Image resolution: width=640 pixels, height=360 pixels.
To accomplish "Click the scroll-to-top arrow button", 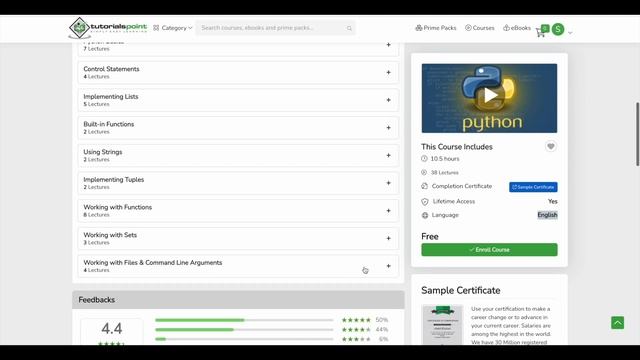I will click(618, 322).
